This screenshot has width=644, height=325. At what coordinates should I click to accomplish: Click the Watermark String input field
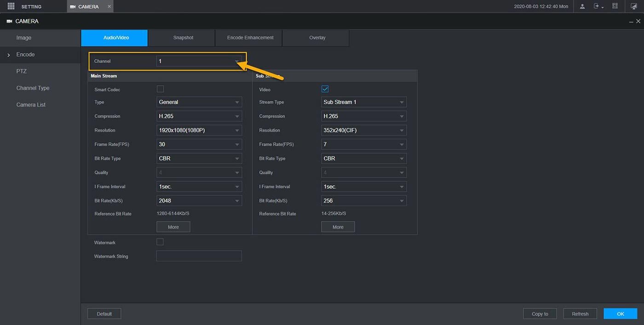pos(199,256)
